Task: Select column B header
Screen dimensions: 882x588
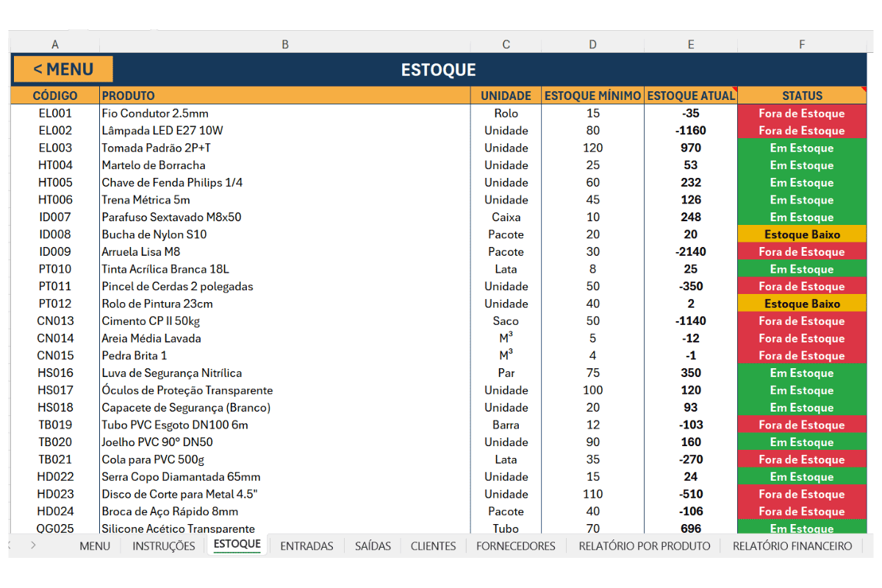Action: tap(285, 45)
